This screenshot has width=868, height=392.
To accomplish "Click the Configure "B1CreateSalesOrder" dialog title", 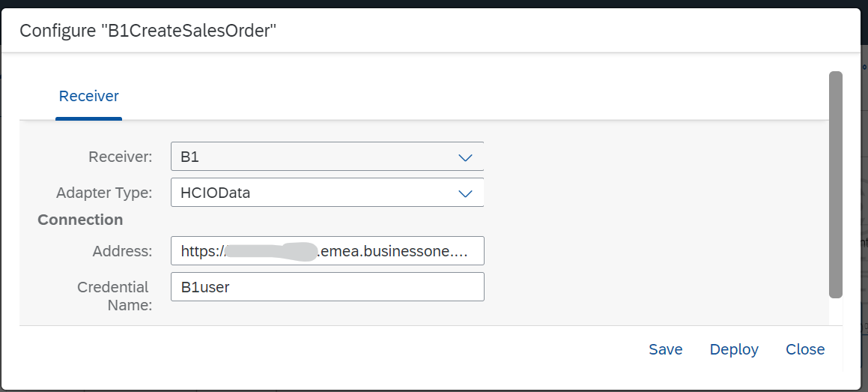I will [x=148, y=31].
